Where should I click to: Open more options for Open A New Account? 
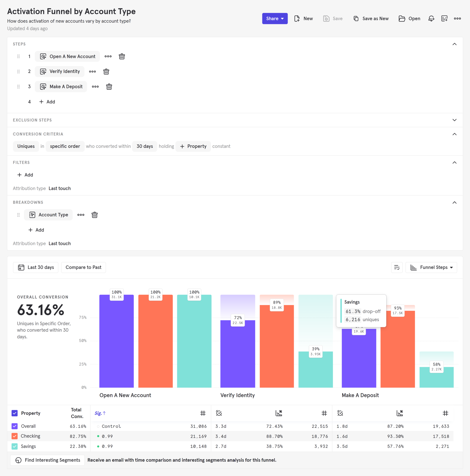pos(108,56)
